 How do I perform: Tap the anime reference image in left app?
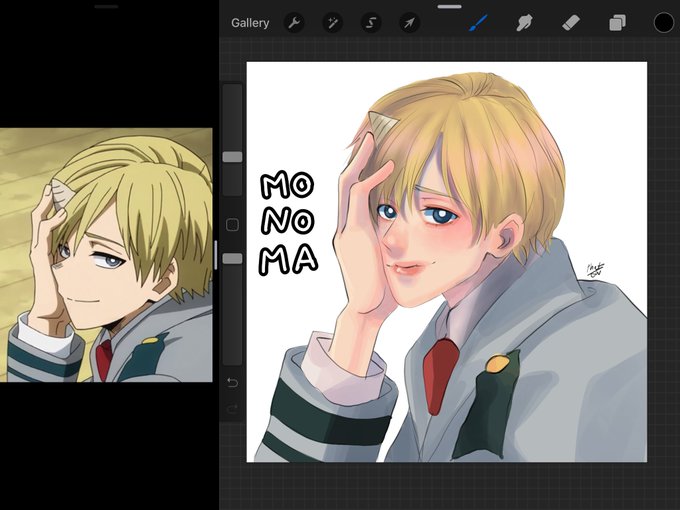coord(106,255)
